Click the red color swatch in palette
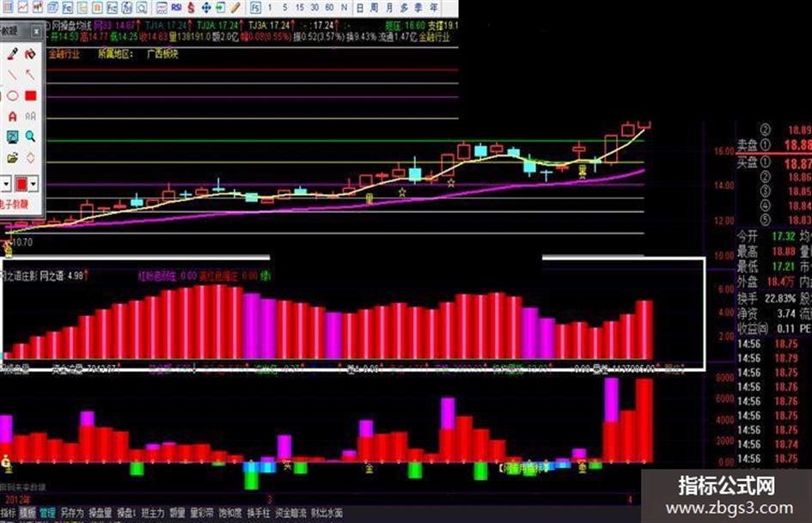The image size is (812, 523). tap(21, 184)
